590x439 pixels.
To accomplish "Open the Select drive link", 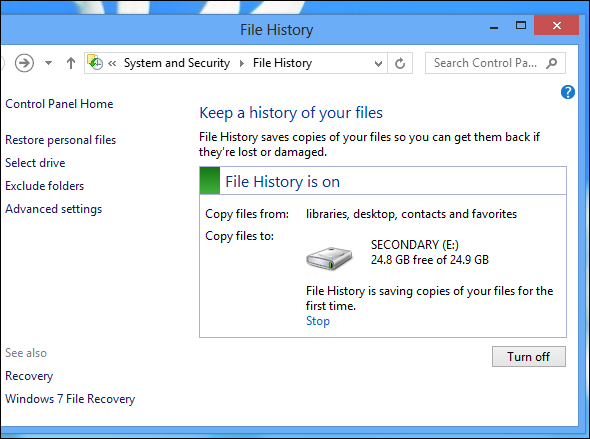I will 35,163.
